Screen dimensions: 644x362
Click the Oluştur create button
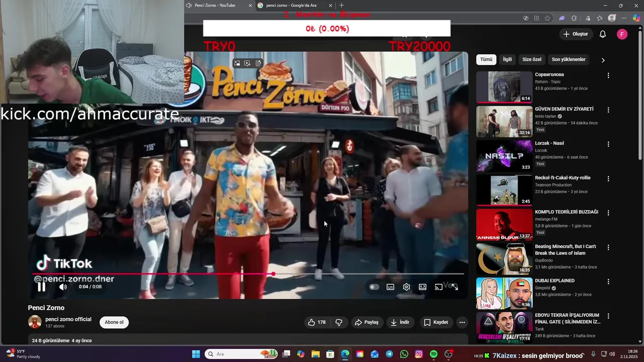click(x=576, y=34)
